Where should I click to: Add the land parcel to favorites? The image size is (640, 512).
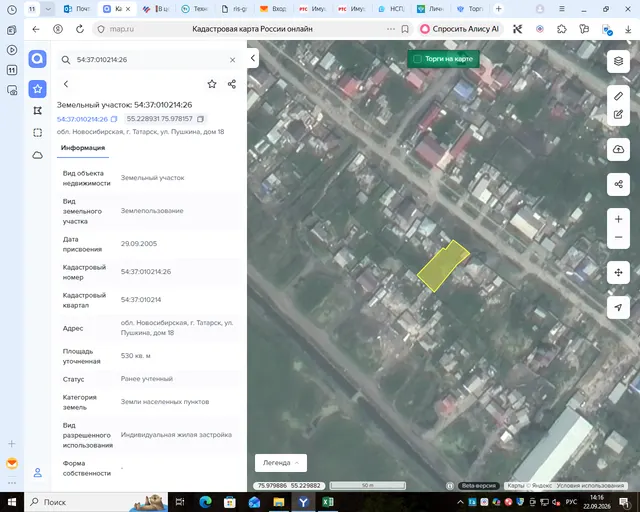tap(211, 84)
